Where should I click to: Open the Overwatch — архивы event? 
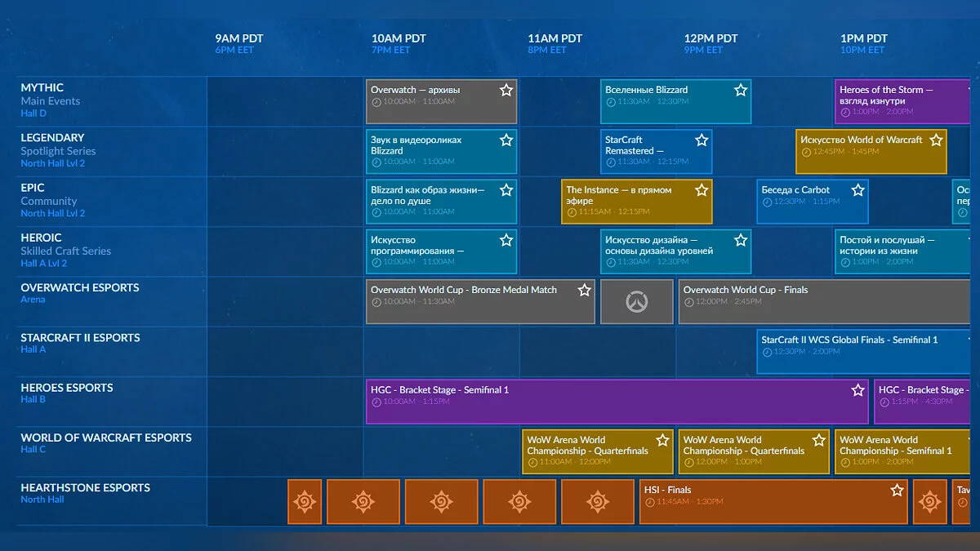pos(442,101)
